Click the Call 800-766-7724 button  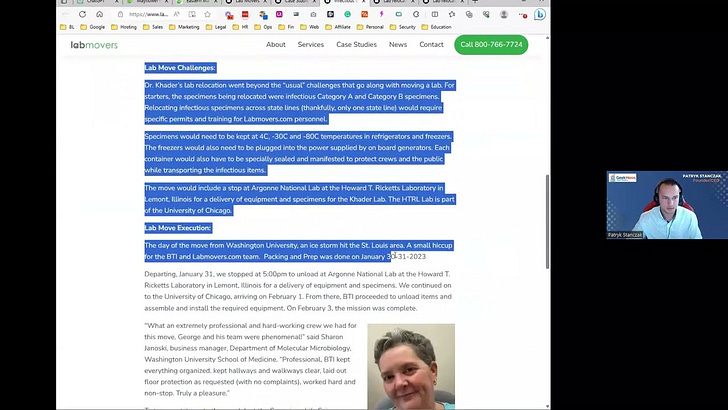coord(491,45)
